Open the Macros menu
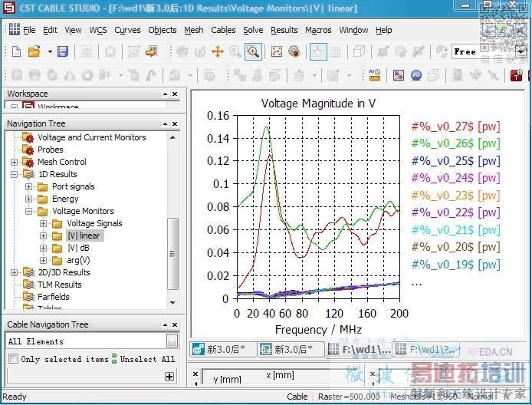The height and width of the screenshot is (405, 532). pyautogui.click(x=318, y=30)
